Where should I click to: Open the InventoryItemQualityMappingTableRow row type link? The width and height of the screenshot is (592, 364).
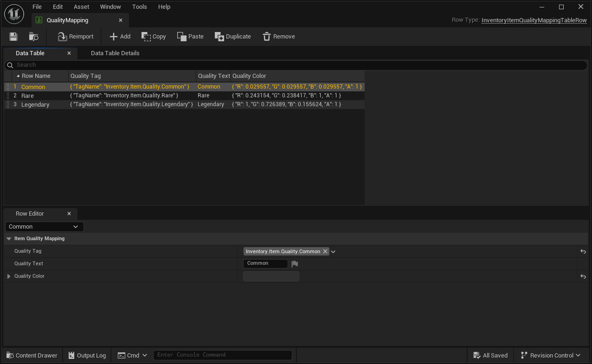pyautogui.click(x=534, y=20)
